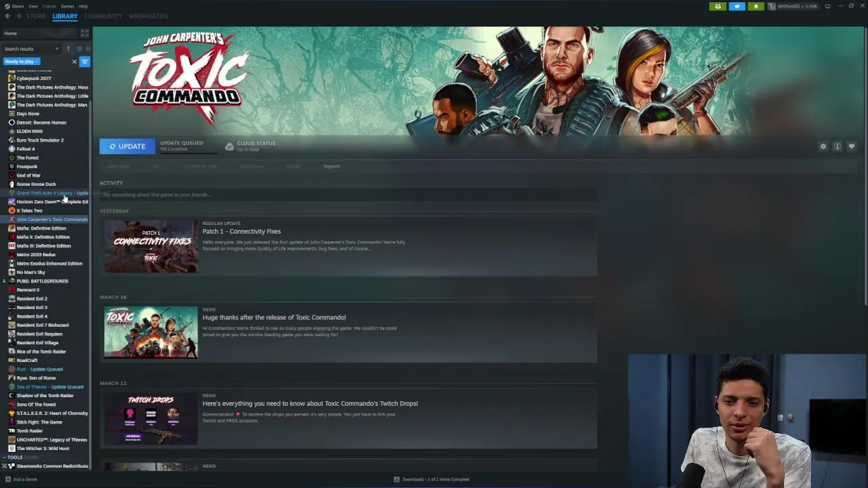This screenshot has width=868, height=488.
Task: Go to the STORE tab
Action: tap(35, 16)
